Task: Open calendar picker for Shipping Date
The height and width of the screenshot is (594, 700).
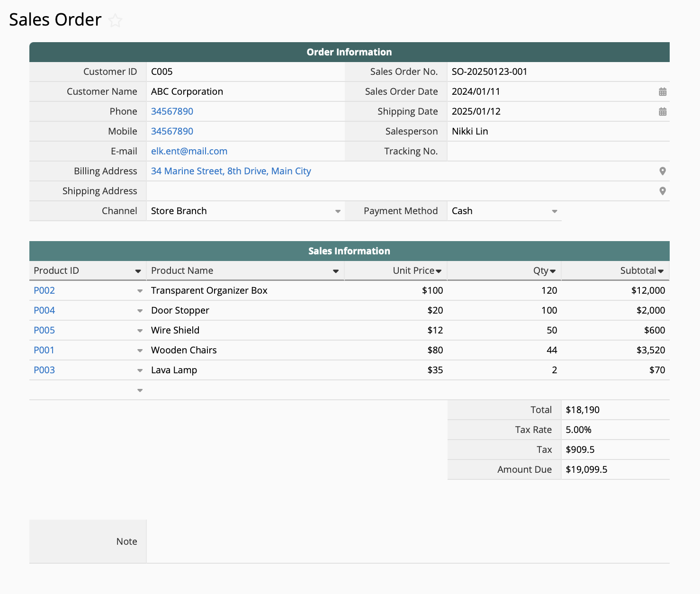Action: coord(663,112)
